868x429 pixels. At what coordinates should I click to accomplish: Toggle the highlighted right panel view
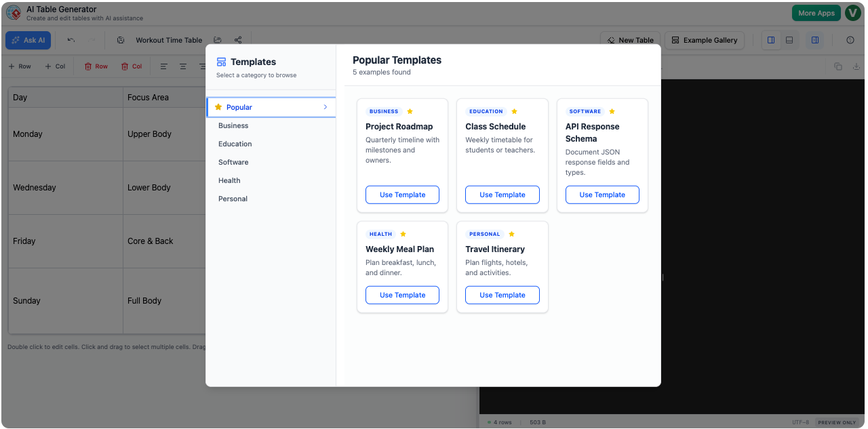(814, 40)
